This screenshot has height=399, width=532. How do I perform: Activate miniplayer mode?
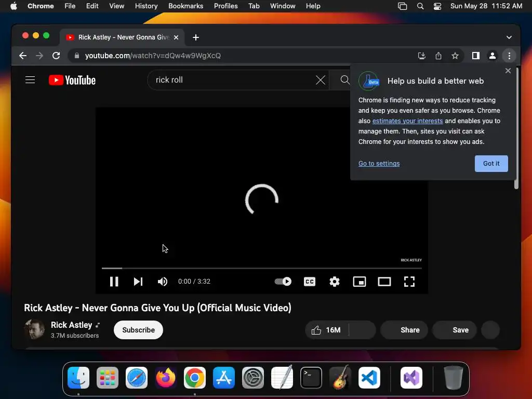point(360,282)
